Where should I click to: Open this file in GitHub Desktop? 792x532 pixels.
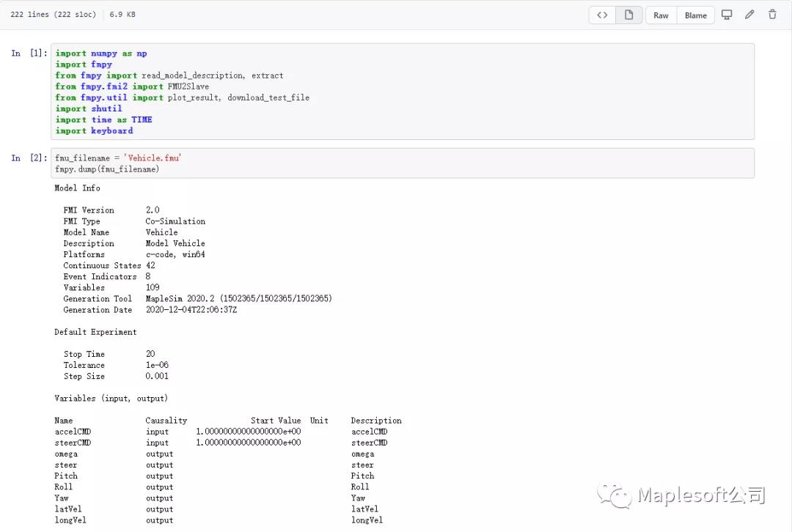727,15
